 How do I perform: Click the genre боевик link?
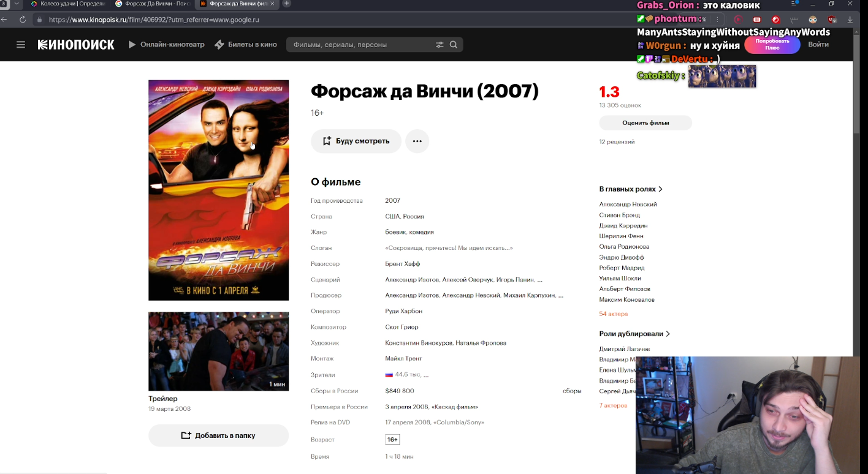click(x=395, y=232)
